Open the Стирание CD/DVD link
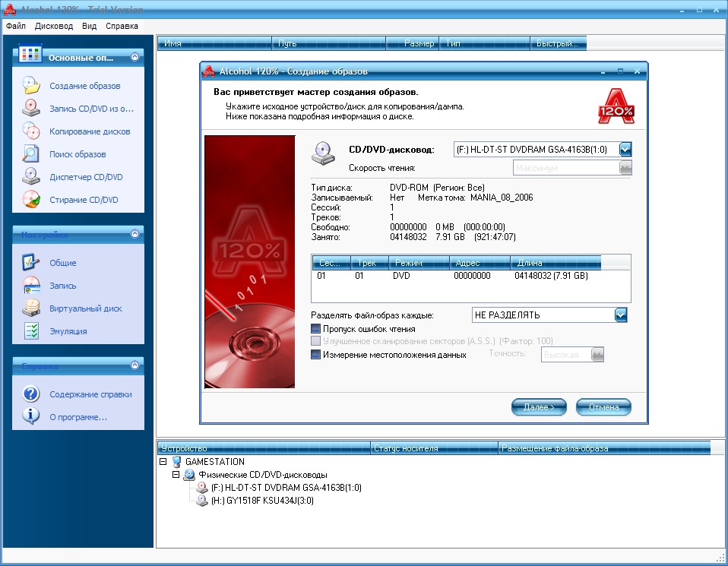 (84, 200)
